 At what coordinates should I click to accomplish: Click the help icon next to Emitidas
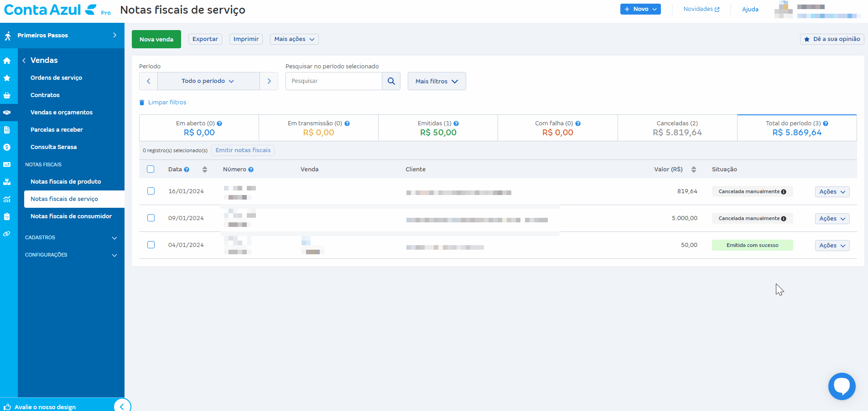tap(456, 123)
